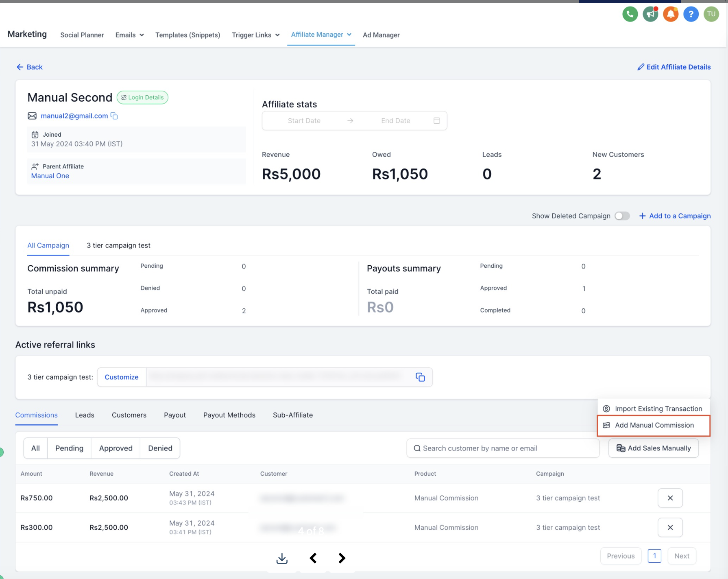The width and height of the screenshot is (728, 579).
Task: Click the manual2@gmail.com email link
Action: pos(74,116)
